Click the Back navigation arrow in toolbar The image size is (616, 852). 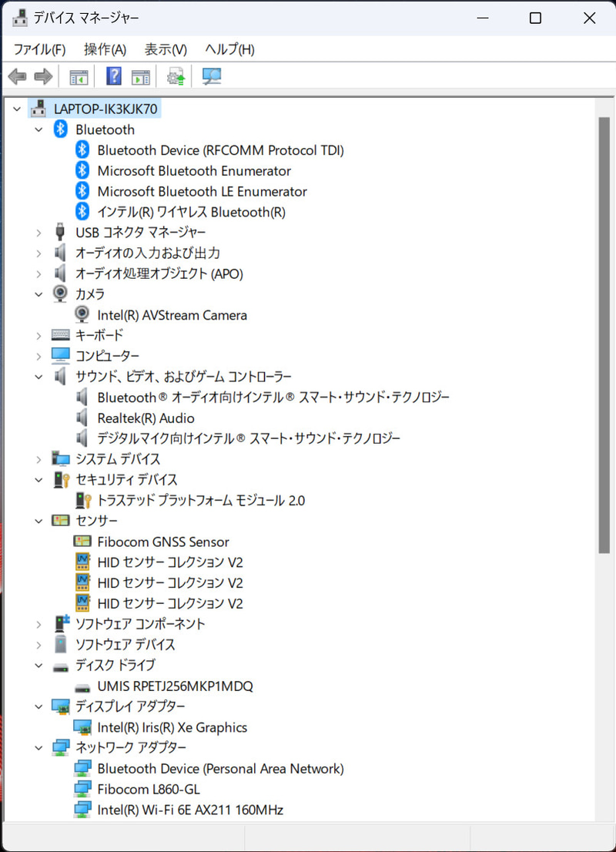click(17, 75)
